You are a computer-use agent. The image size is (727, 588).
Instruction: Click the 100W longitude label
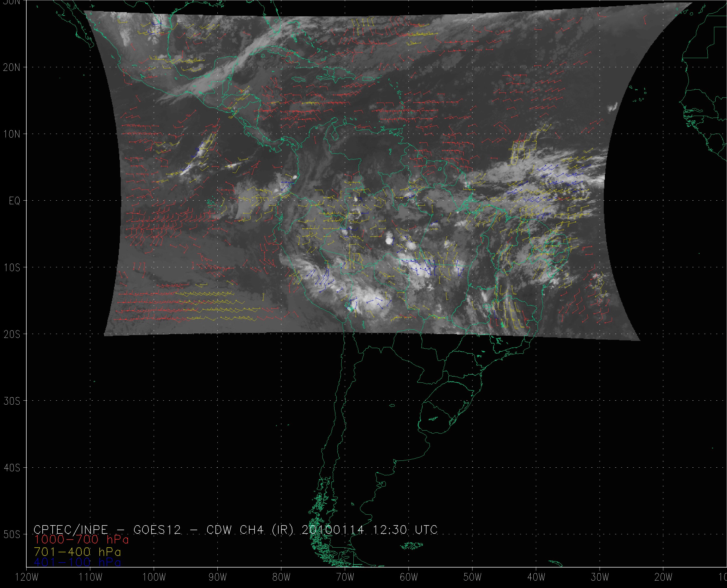(154, 577)
